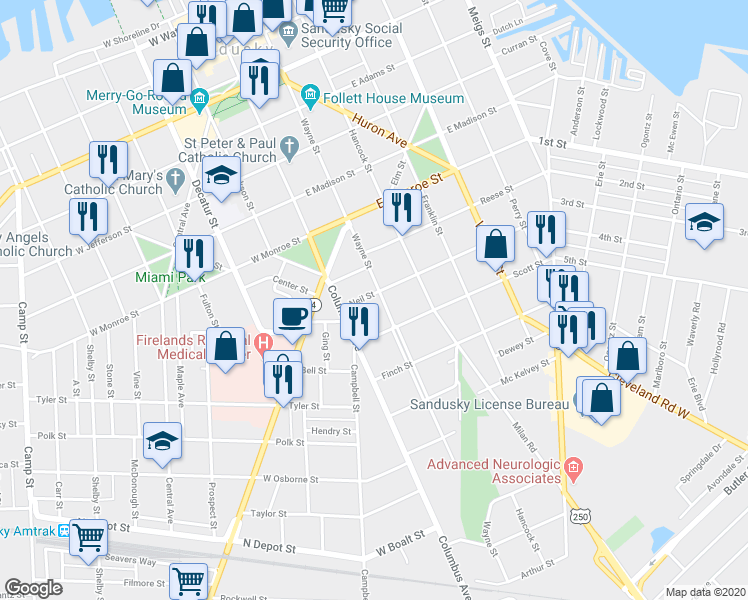The height and width of the screenshot is (600, 748).
Task: Click the 1st St label
Action: point(552,143)
